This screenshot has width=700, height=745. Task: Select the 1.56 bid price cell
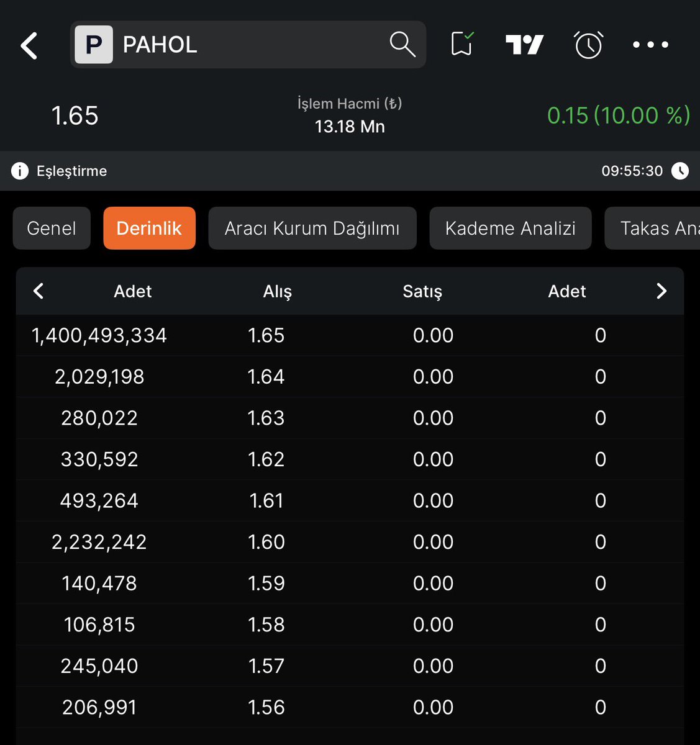point(266,707)
